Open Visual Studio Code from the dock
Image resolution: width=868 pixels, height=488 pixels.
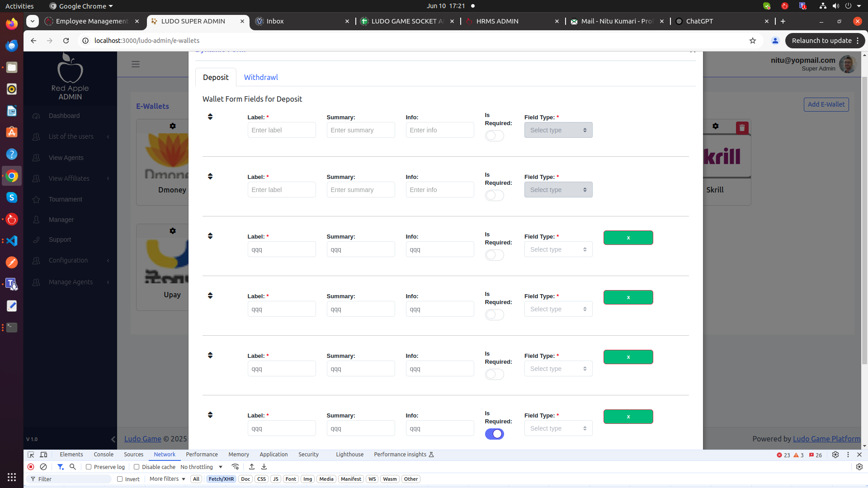click(12, 241)
